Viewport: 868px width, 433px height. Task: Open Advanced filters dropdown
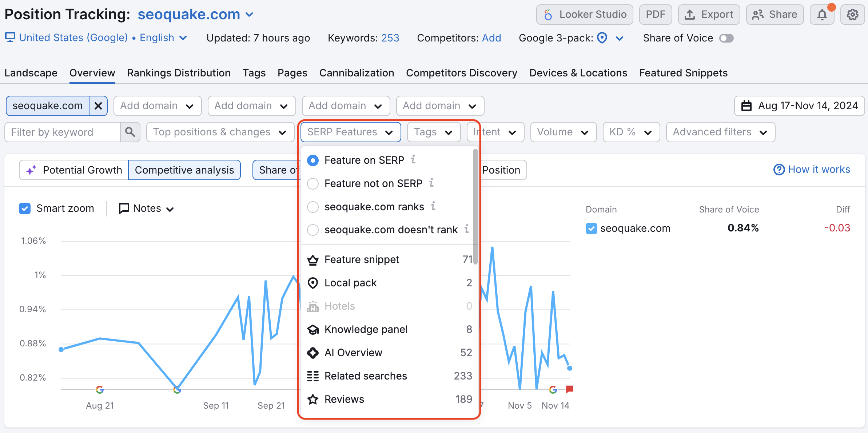[720, 132]
